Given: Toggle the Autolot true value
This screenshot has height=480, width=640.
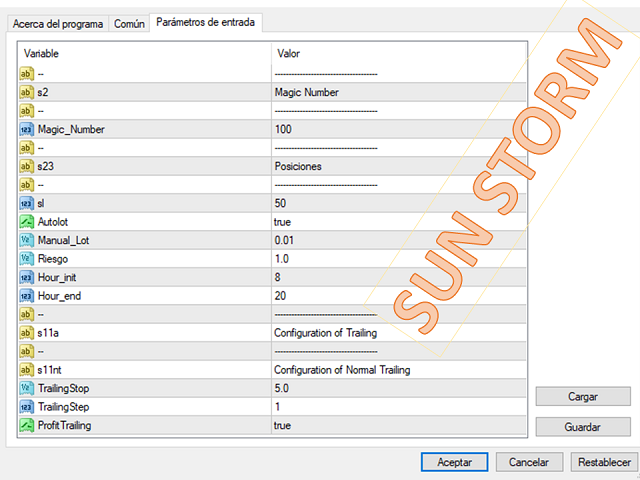Looking at the screenshot, I should tap(399, 222).
